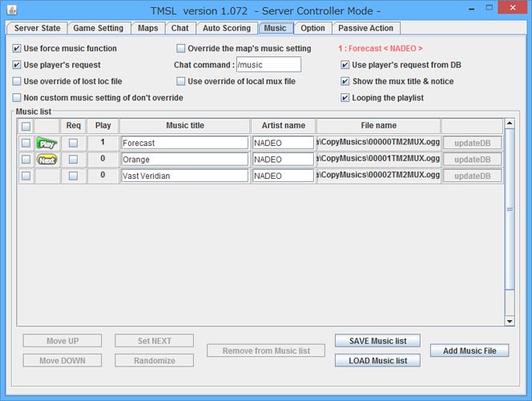The width and height of the screenshot is (532, 401).
Task: Click the Forecast music title field
Action: tap(184, 143)
